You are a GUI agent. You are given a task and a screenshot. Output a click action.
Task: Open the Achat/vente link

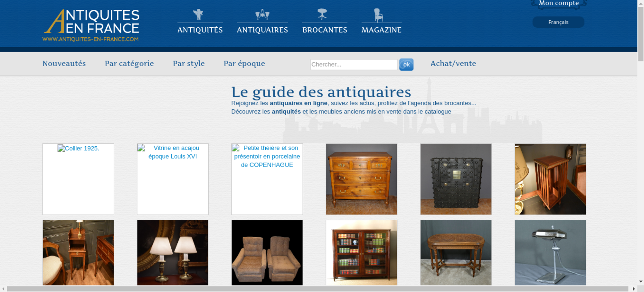tap(453, 64)
